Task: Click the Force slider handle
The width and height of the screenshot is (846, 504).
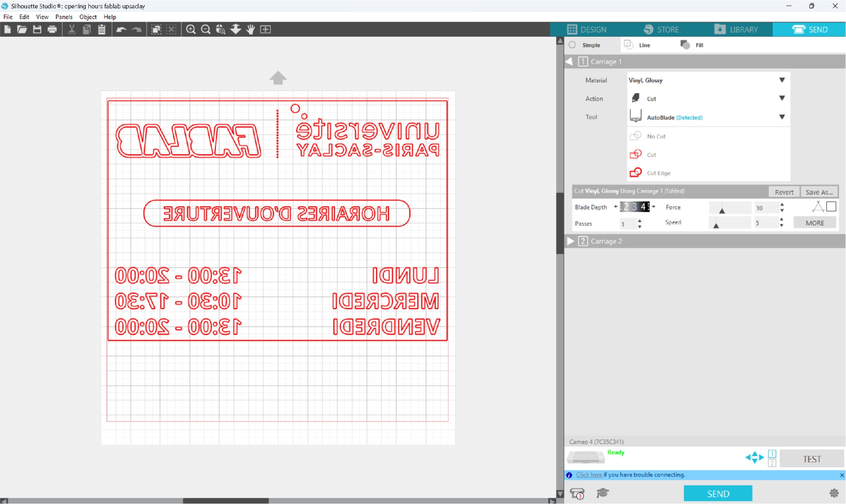Action: [722, 210]
